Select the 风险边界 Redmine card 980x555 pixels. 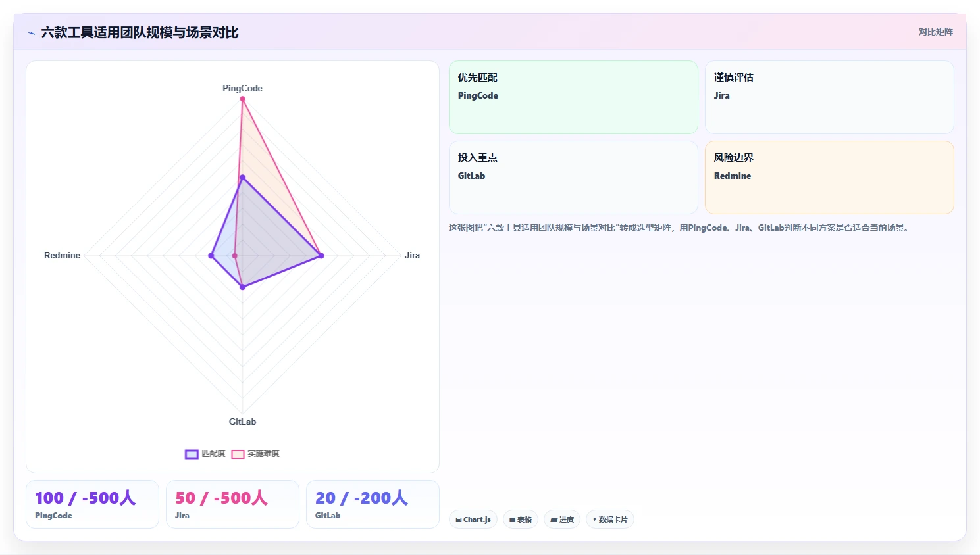click(829, 178)
